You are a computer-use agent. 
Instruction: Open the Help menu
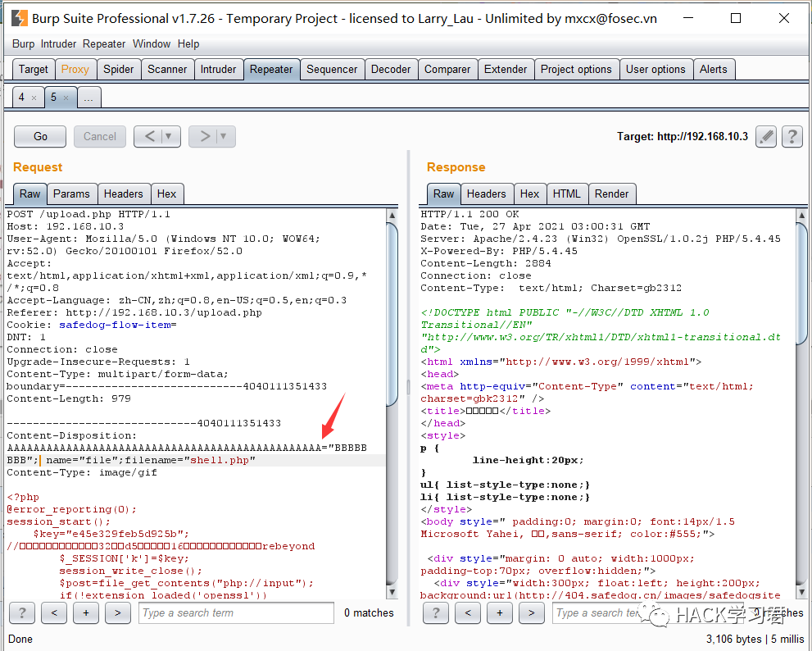pyautogui.click(x=188, y=44)
